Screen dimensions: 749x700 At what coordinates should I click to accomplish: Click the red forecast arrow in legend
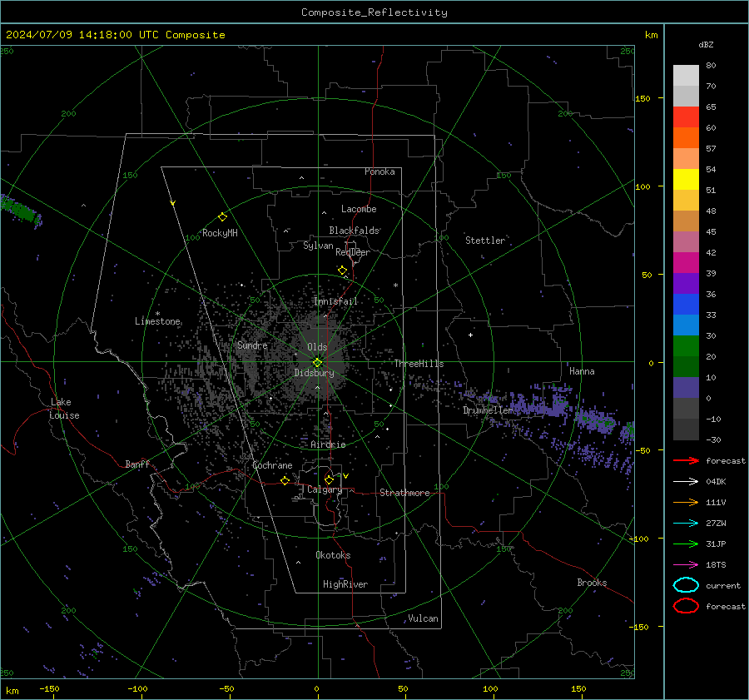(x=686, y=460)
